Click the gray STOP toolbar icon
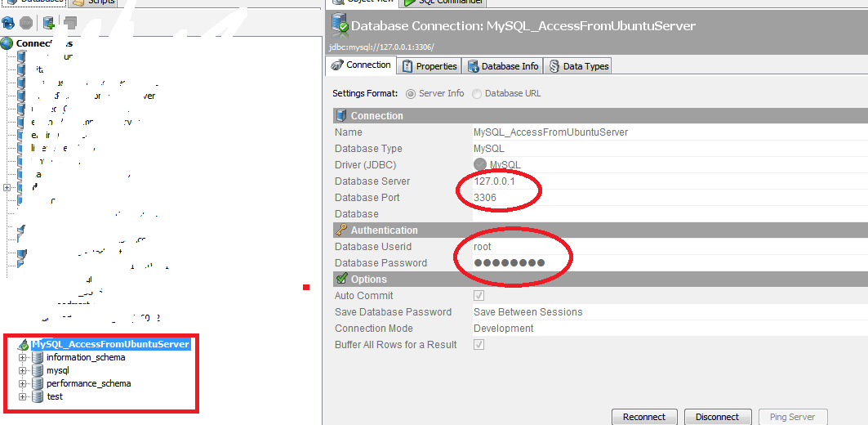868x425 pixels. pos(25,23)
